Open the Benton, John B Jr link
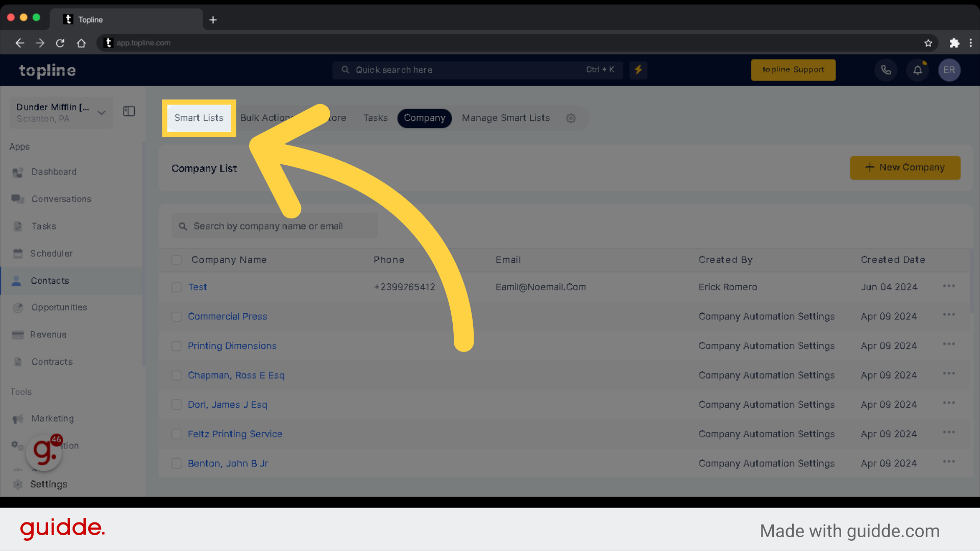980x551 pixels. 228,464
